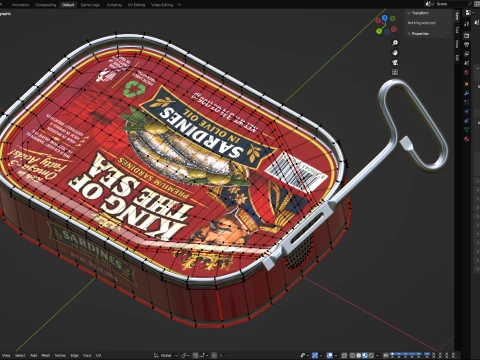The height and width of the screenshot is (360, 480).
Task: Open the Game Logic workspace tab
Action: [x=90, y=5]
